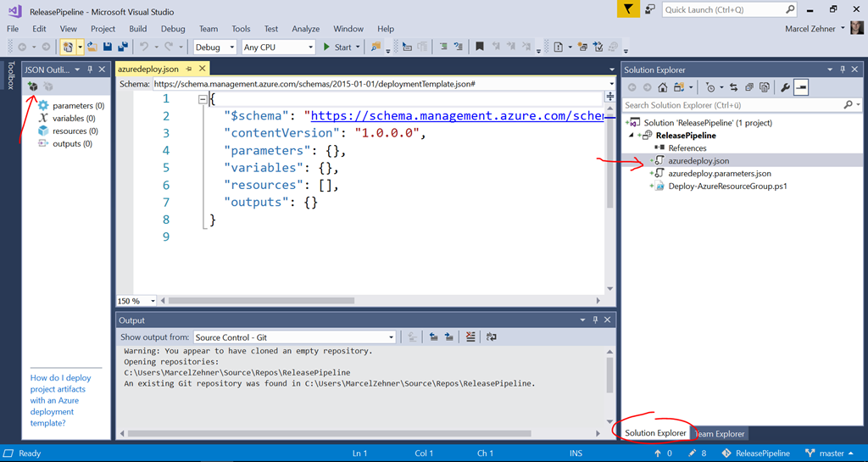Image resolution: width=868 pixels, height=462 pixels.
Task: Toggle pin on azuredeploy.json tab
Action: (x=188, y=70)
